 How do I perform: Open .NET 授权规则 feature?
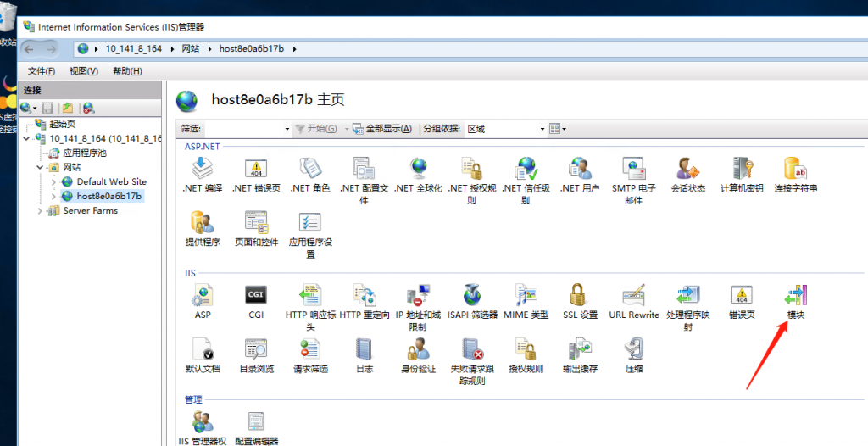471,181
